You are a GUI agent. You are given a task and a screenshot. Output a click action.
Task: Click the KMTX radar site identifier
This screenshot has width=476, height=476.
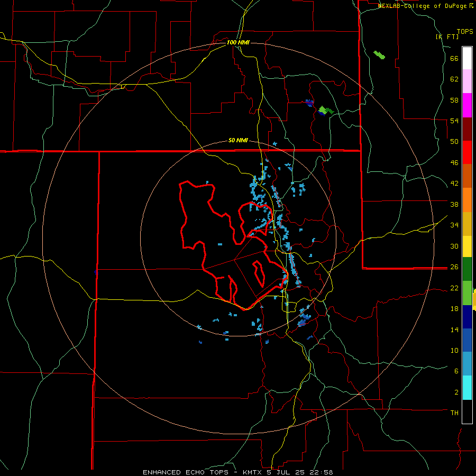252,472
